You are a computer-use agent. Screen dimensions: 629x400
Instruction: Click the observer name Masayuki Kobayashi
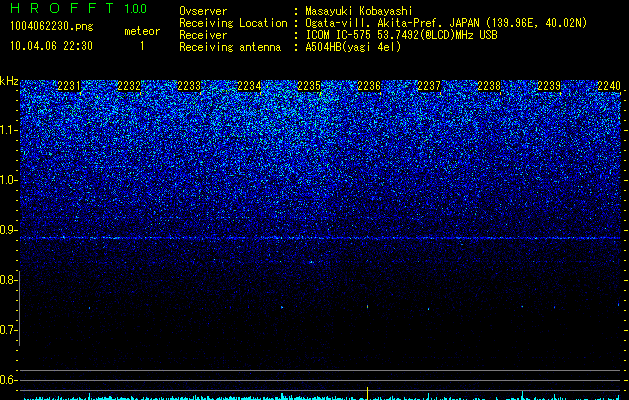tap(359, 11)
